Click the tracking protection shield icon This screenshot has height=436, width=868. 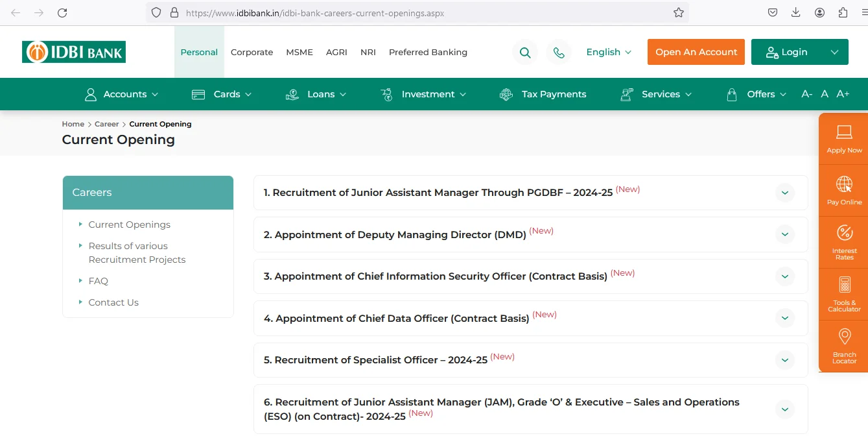[x=156, y=12]
